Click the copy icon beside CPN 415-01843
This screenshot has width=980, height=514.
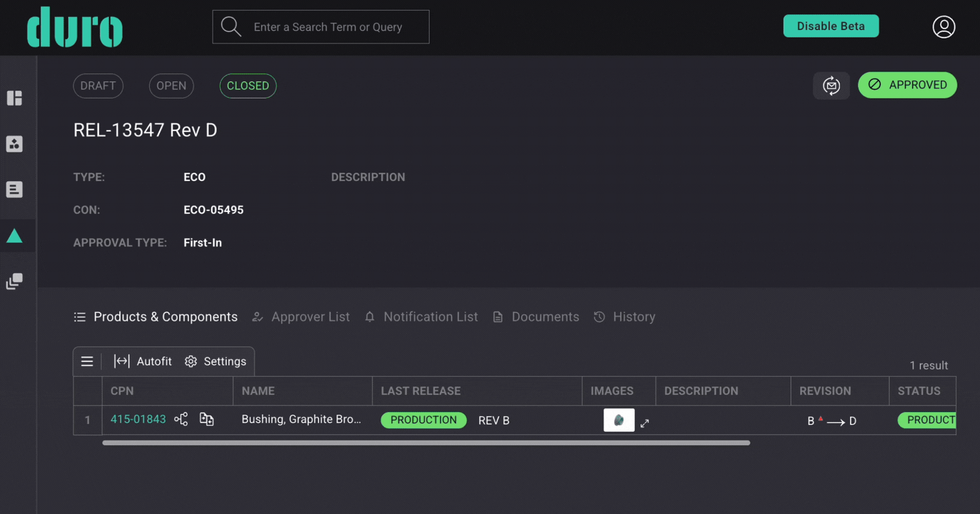click(x=206, y=420)
